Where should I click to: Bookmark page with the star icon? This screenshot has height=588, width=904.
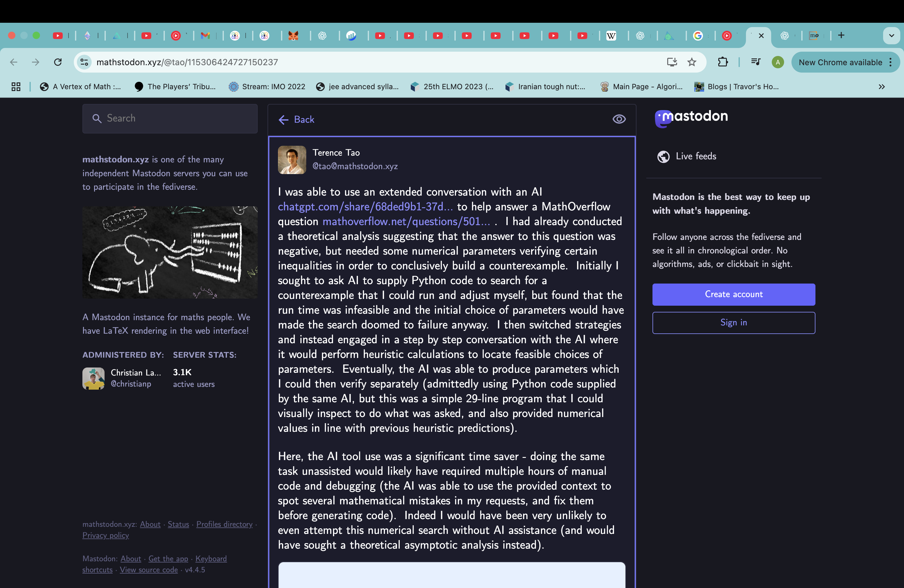click(692, 62)
